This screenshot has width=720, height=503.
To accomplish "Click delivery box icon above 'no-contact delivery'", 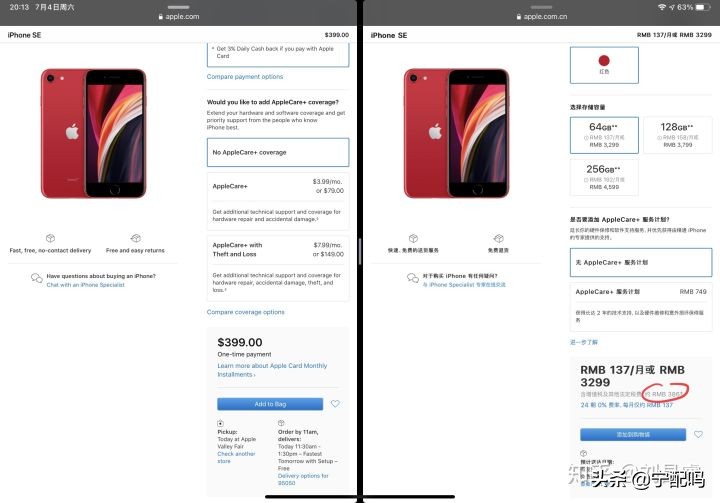I will point(50,238).
